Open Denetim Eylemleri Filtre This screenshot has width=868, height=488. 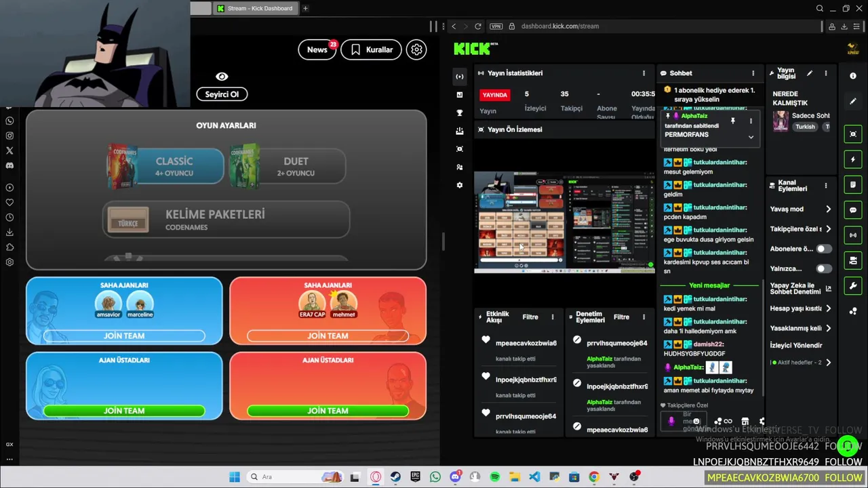(x=621, y=317)
